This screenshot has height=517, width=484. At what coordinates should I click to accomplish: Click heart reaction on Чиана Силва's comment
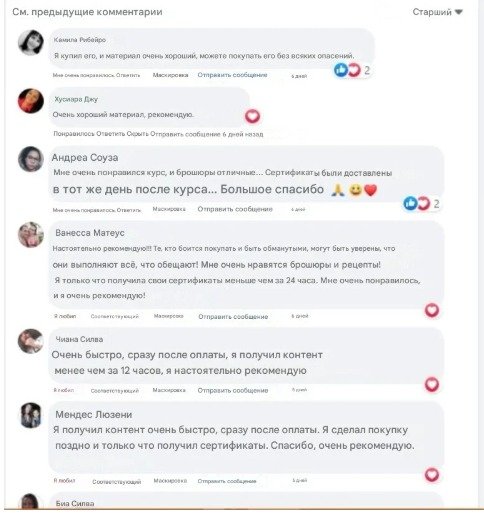tap(432, 384)
